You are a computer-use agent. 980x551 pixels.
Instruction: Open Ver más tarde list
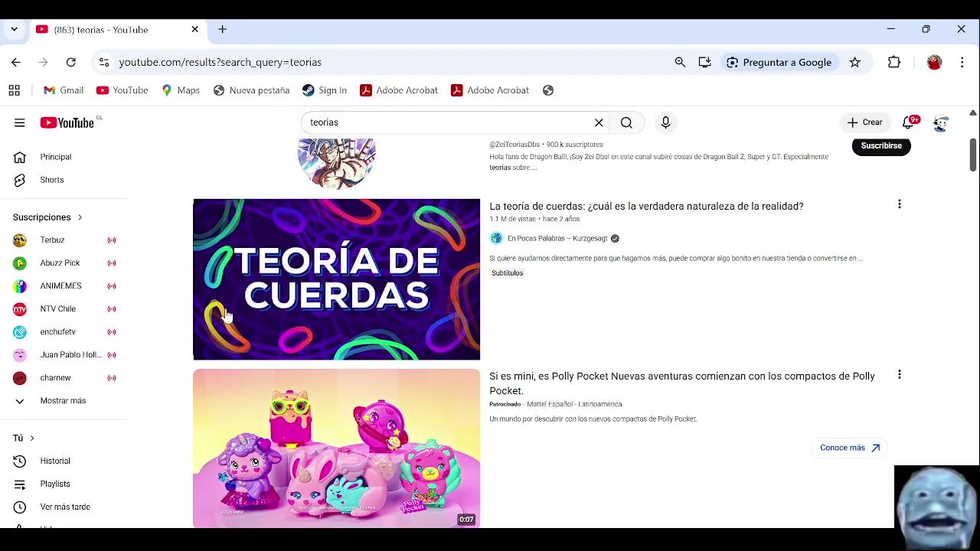(64, 507)
